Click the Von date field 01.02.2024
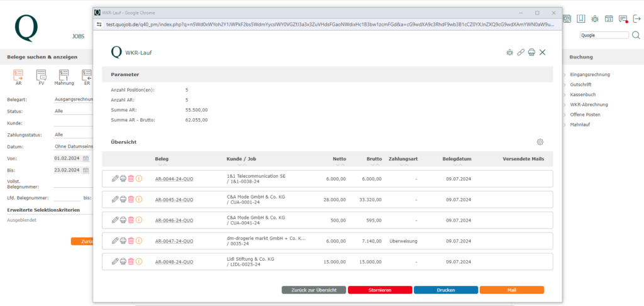Screen dimensions: 644x306 coord(68,158)
